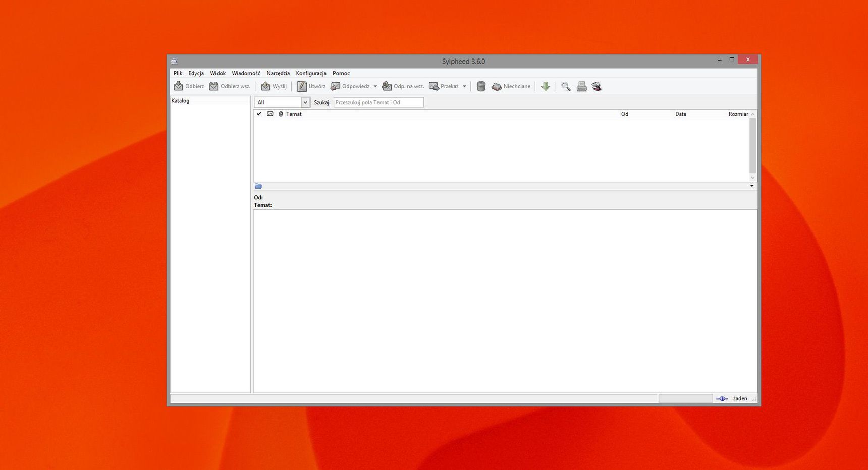Image resolution: width=868 pixels, height=470 pixels.
Task: Sort messages by Rozmiar column
Action: coord(737,114)
